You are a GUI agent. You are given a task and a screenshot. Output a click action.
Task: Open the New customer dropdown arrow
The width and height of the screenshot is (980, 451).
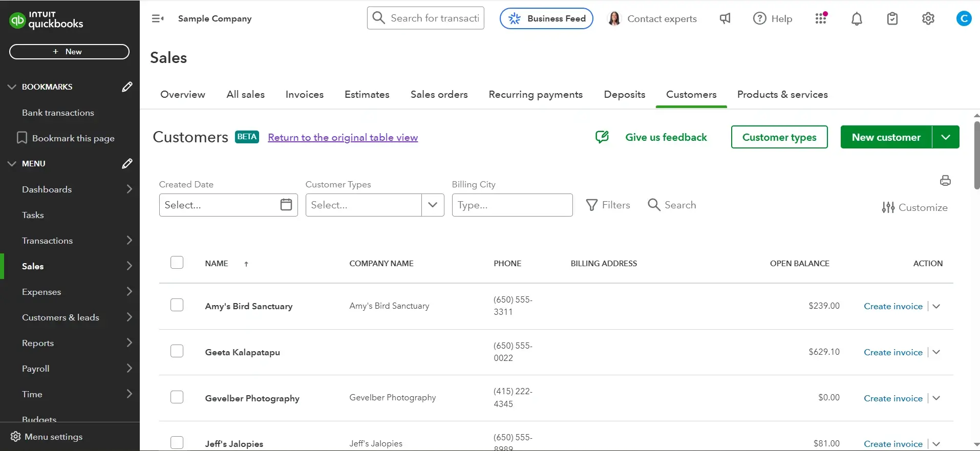[946, 137]
